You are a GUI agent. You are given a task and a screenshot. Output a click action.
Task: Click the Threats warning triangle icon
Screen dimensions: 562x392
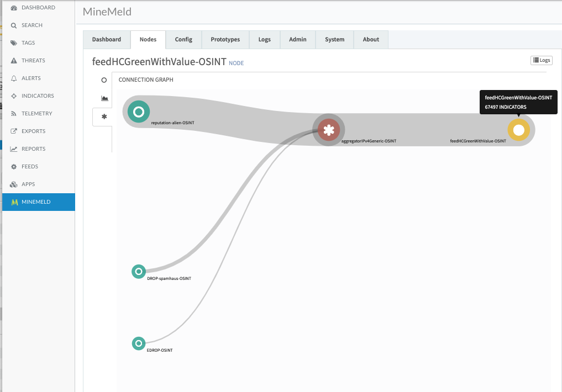pos(14,61)
